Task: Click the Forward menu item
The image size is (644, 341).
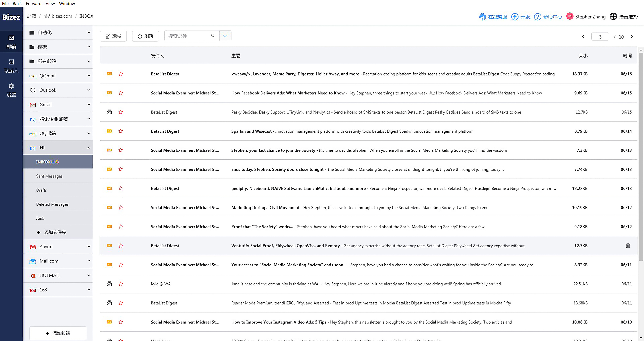Action: point(33,4)
